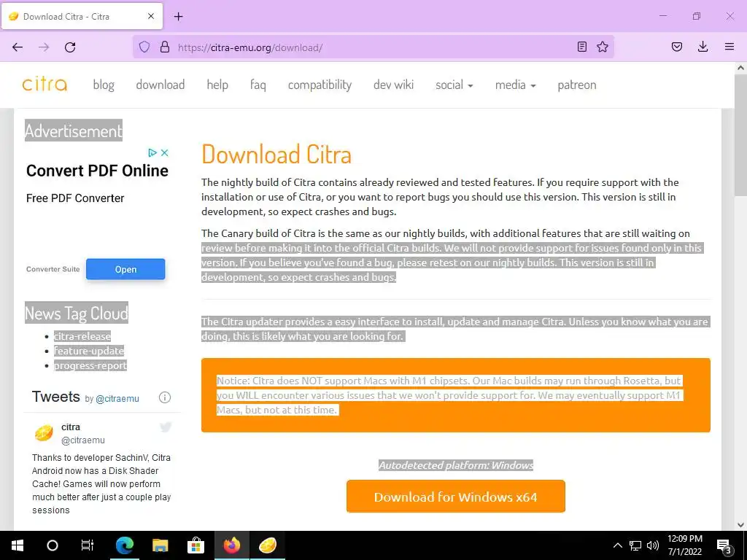Open the faq page
Screen dimensions: 747x560
pos(258,85)
